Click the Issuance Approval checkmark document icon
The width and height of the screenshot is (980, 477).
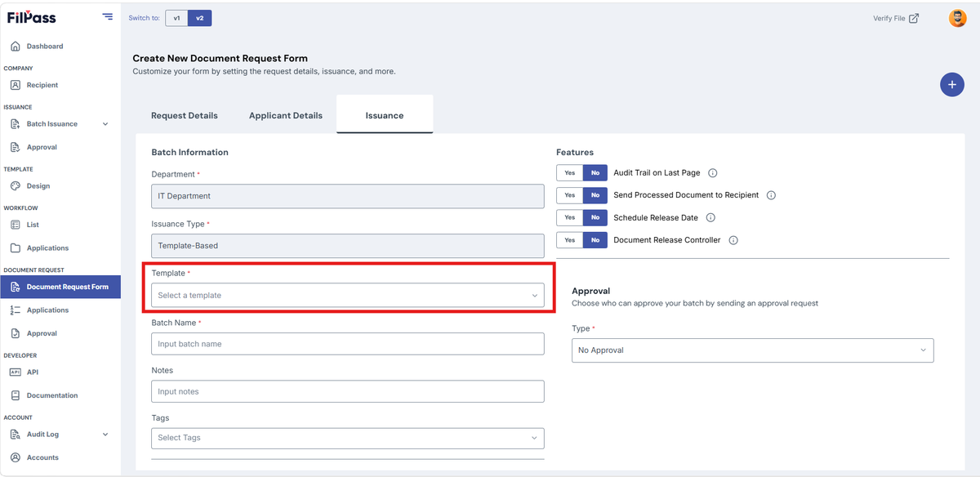[x=15, y=147]
